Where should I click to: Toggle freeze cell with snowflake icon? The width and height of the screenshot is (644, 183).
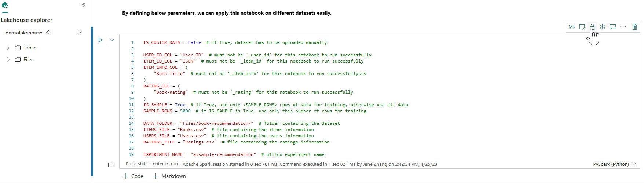coord(602,27)
